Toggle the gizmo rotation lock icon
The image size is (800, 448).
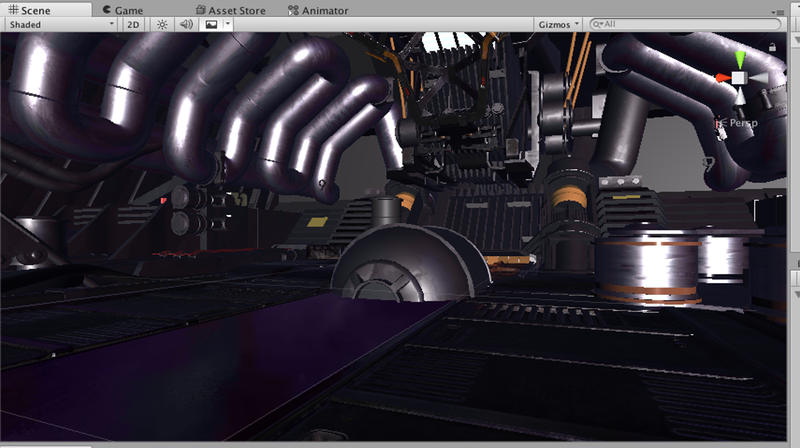coord(773,47)
